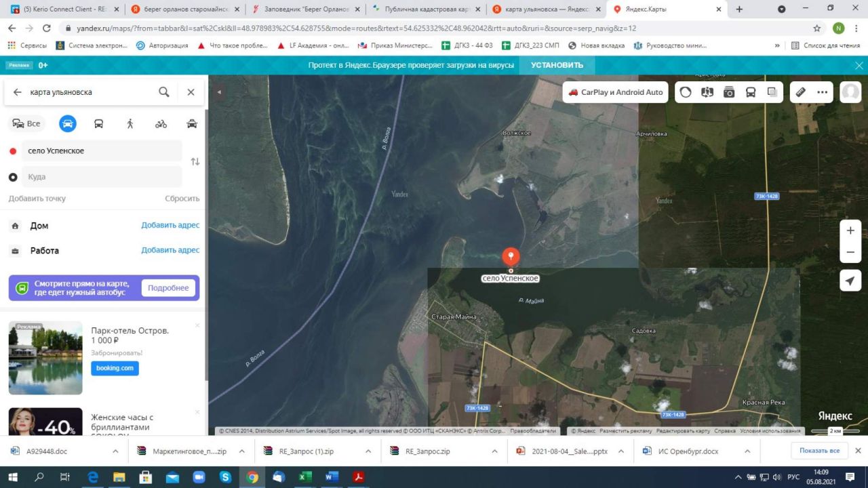
Task: Open download options for ИС Оренбург.docx
Action: pos(747,451)
